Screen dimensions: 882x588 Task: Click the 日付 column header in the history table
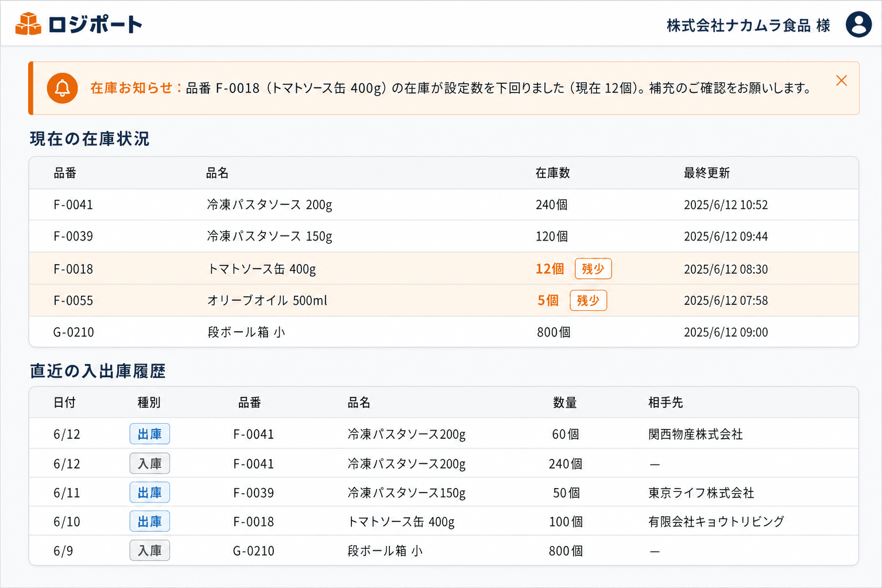pyautogui.click(x=64, y=403)
